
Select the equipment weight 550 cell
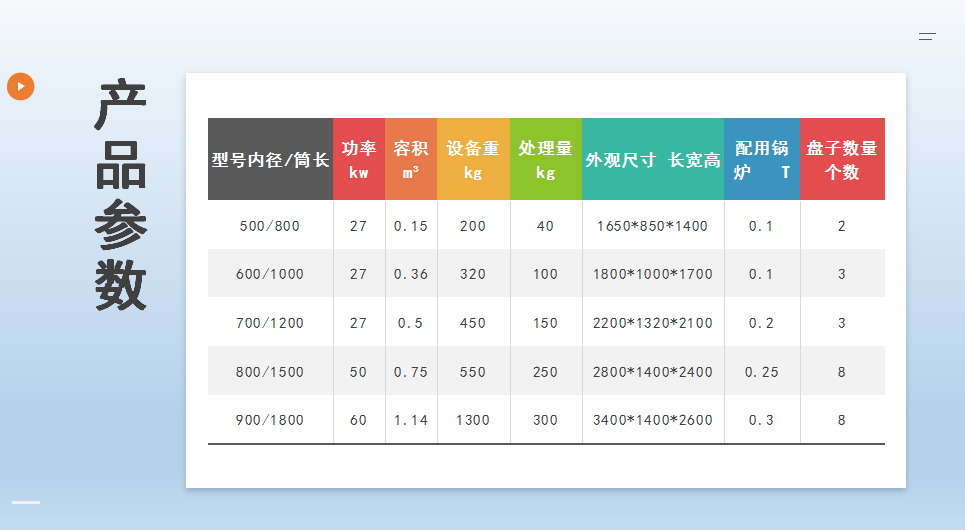click(473, 372)
